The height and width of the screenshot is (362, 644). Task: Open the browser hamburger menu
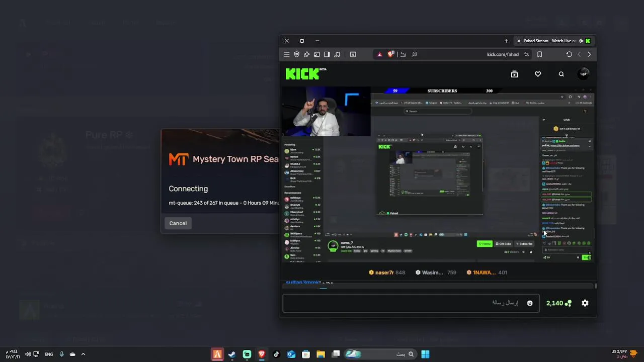tap(286, 54)
